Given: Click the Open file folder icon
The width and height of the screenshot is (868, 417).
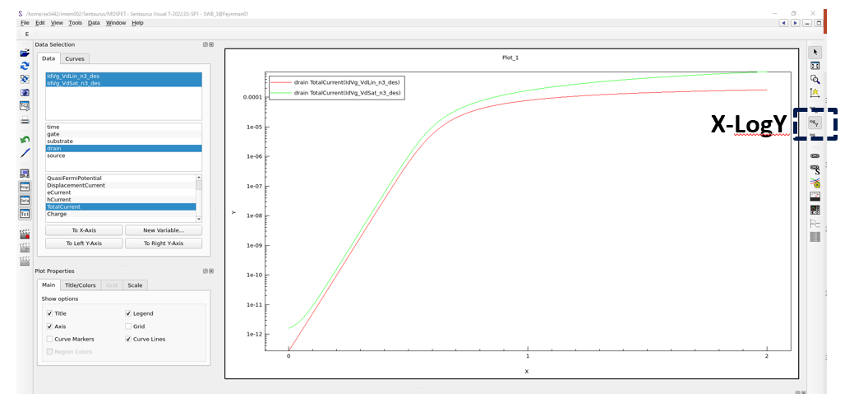Looking at the screenshot, I should [25, 53].
